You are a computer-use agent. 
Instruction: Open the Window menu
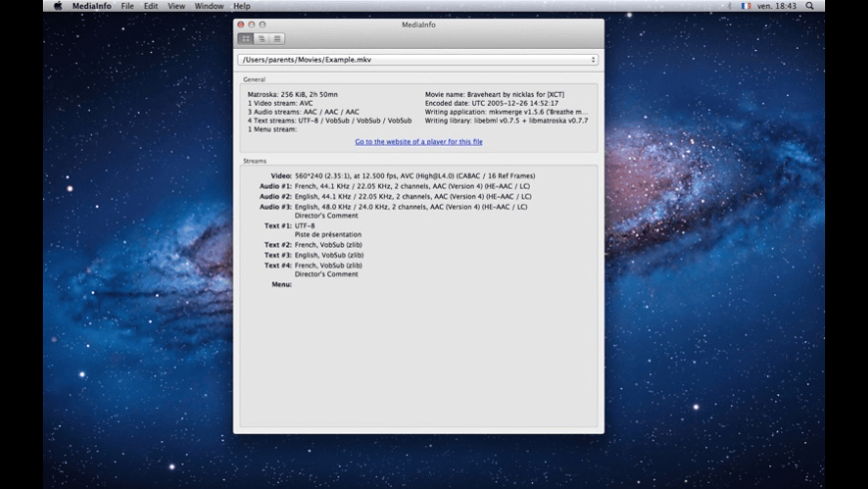click(x=209, y=6)
